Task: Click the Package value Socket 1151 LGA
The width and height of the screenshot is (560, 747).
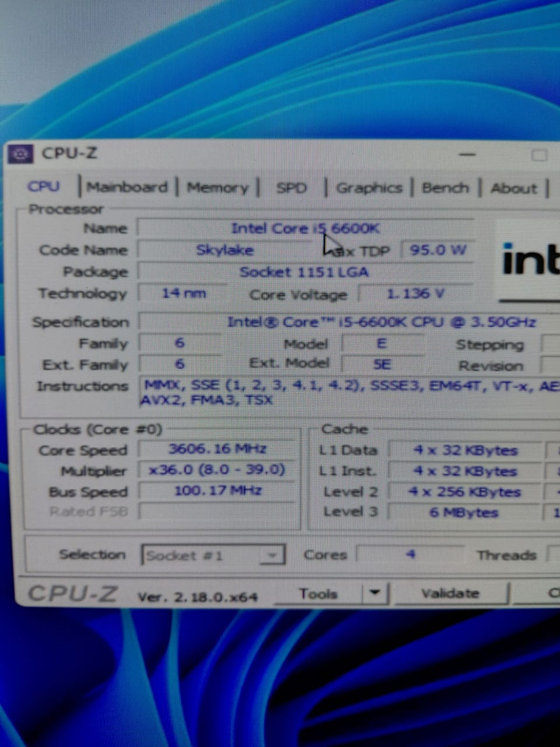Action: tap(304, 272)
